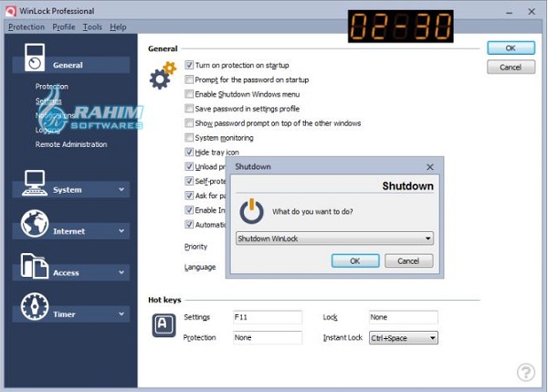This screenshot has height=392, width=548.
Task: Click the gears icon beside General settings
Action: [x=163, y=75]
